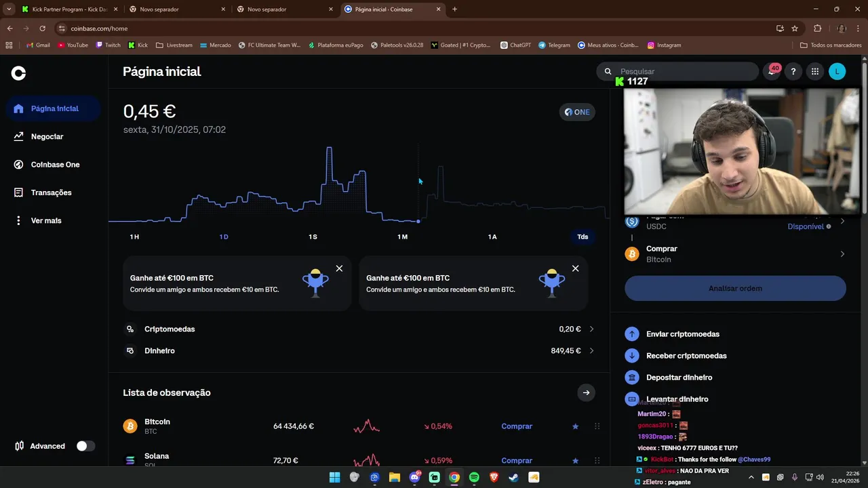Open File Explorer from the taskbar
This screenshot has width=868, height=488.
tap(394, 477)
